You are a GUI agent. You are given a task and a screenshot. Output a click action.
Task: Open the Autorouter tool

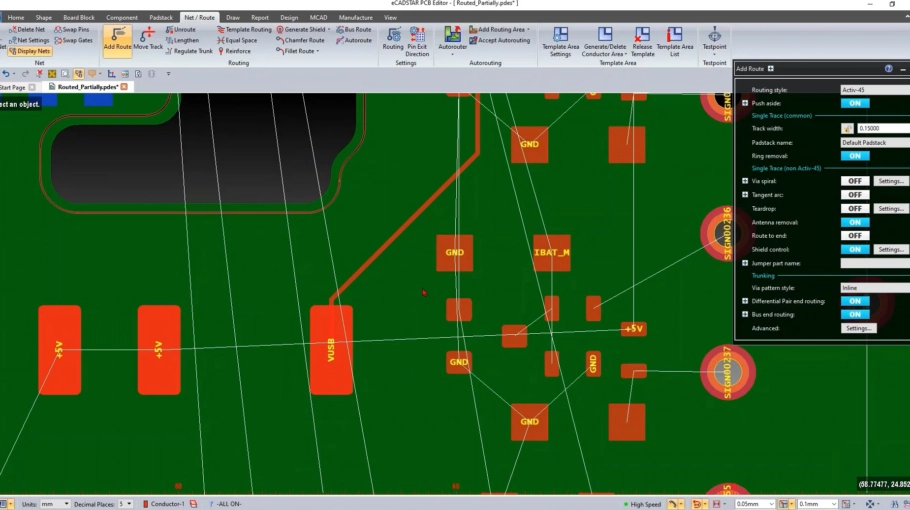[452, 40]
